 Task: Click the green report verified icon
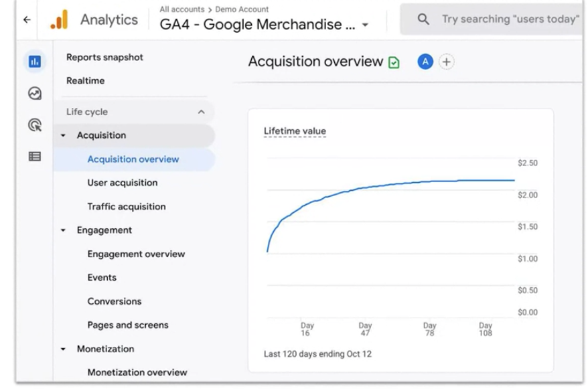point(394,62)
